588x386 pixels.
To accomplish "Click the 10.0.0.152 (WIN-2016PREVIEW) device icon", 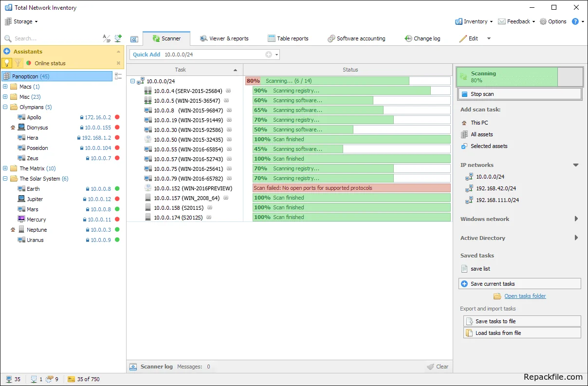I will [148, 188].
